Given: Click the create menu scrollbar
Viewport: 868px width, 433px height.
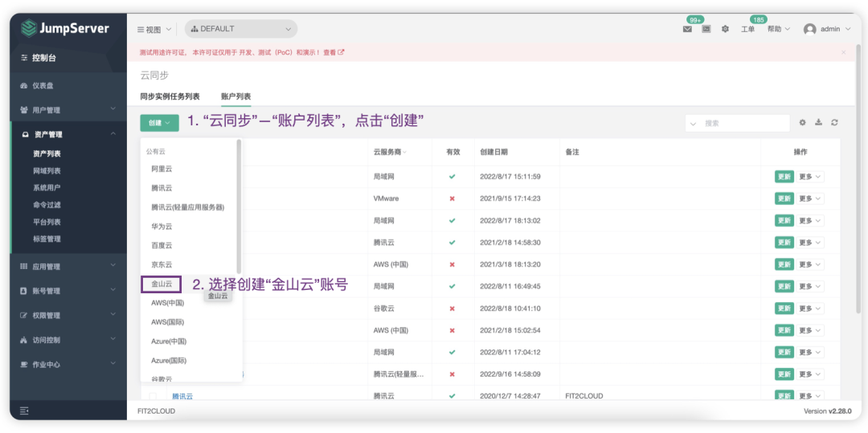Looking at the screenshot, I should point(239,206).
